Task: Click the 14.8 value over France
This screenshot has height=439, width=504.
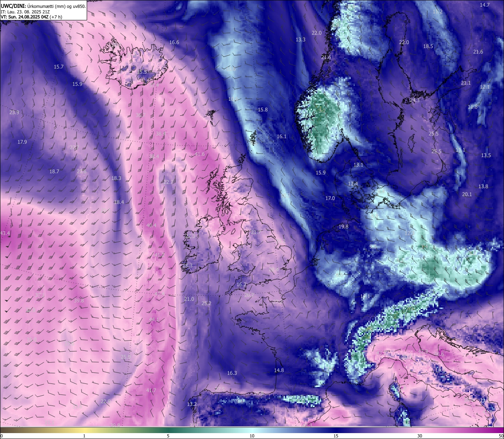Action: 279,370
